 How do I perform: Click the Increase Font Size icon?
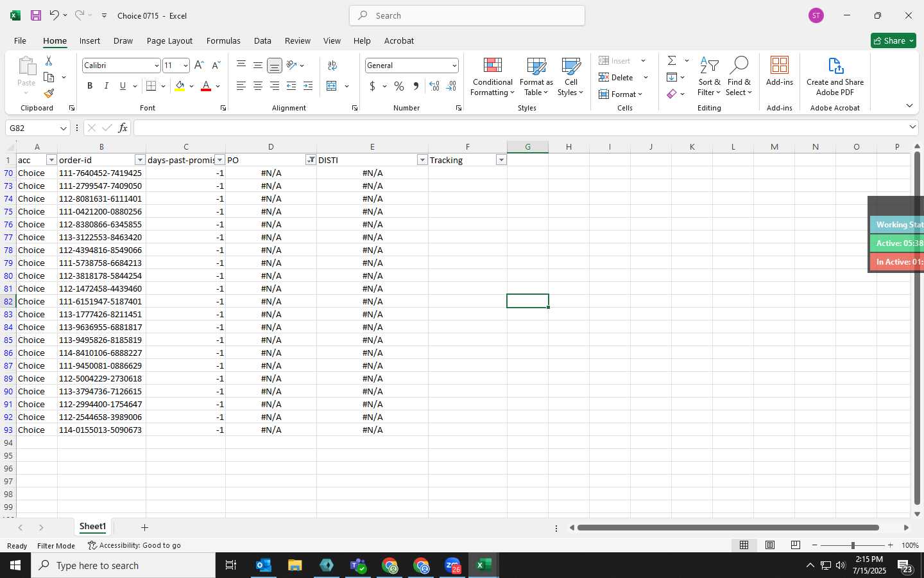(x=199, y=65)
